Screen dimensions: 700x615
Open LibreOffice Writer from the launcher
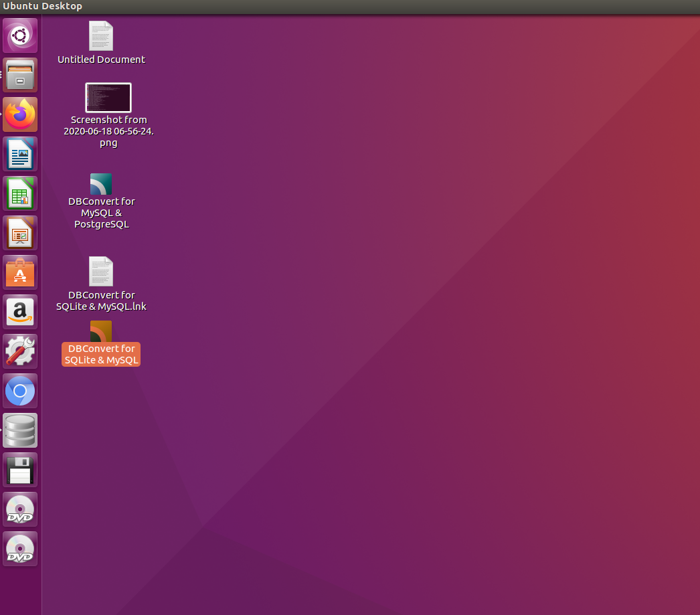pyautogui.click(x=20, y=154)
